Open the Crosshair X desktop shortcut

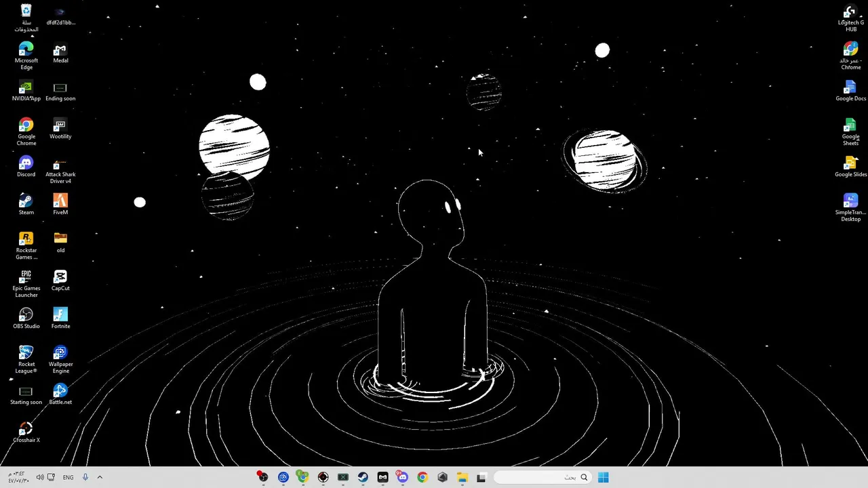pyautogui.click(x=26, y=433)
